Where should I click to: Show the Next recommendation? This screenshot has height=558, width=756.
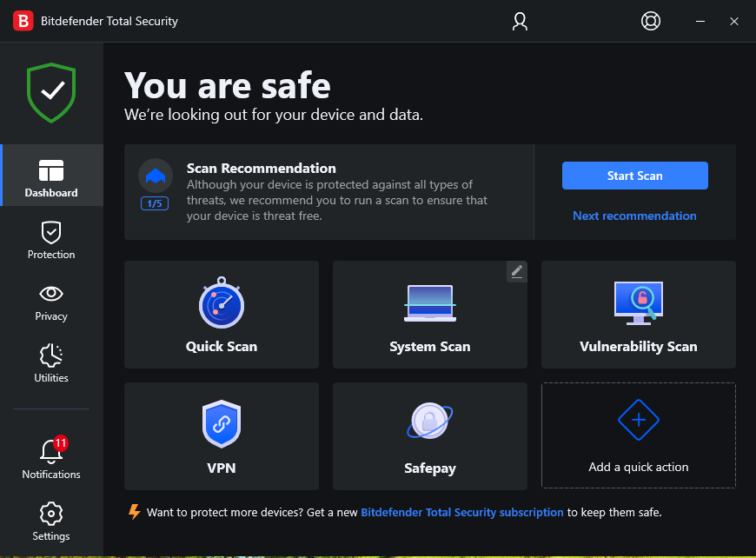coord(634,216)
